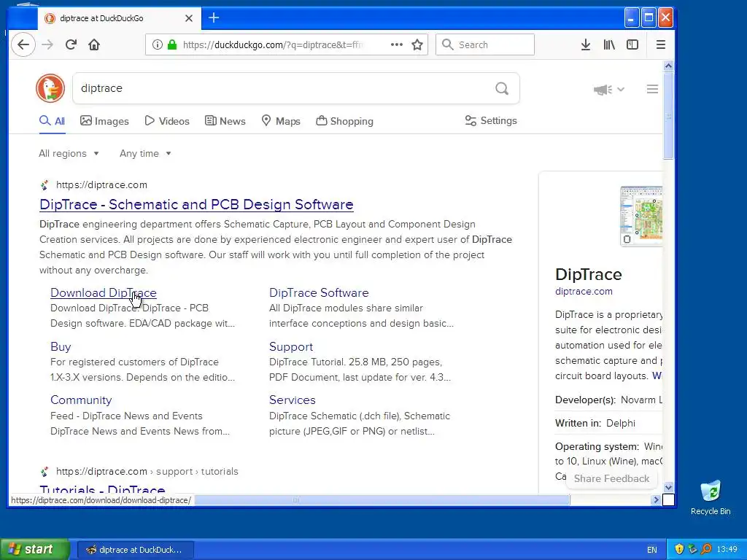Click the diptrace.com link in info panel
Viewport: 747px width, 560px height.
point(584,292)
